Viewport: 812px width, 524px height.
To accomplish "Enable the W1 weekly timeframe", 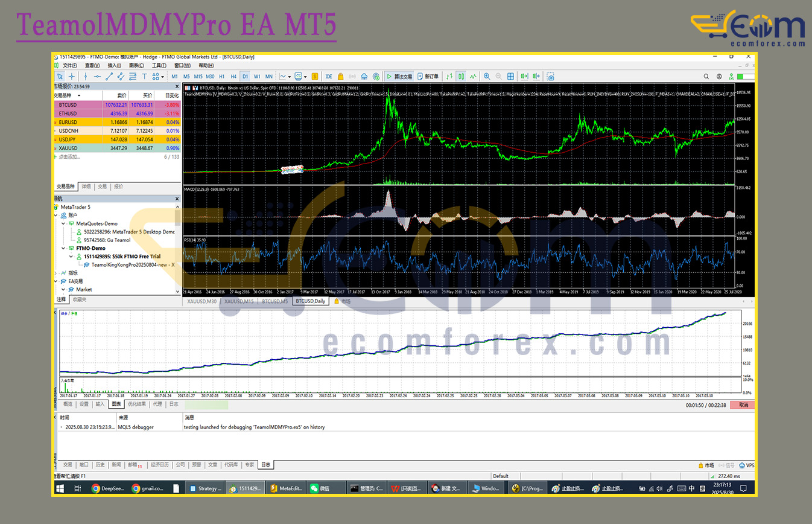I will coord(257,77).
